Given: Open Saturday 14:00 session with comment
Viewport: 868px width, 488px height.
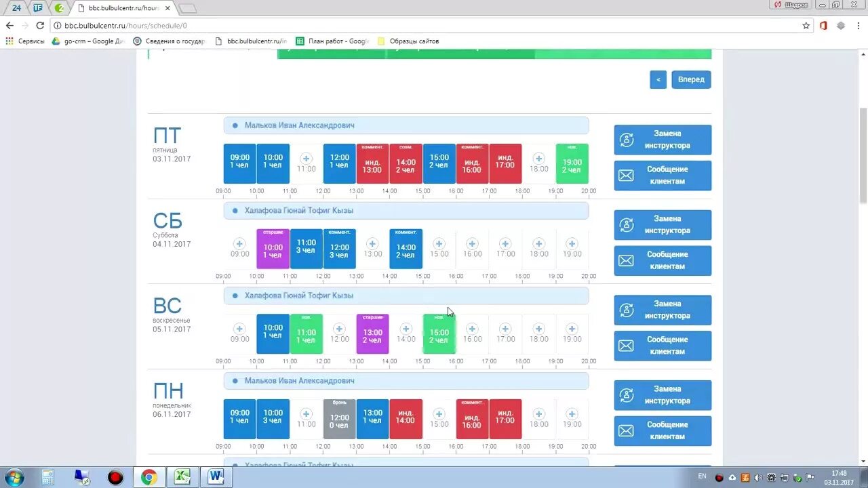Looking at the screenshot, I should point(406,249).
